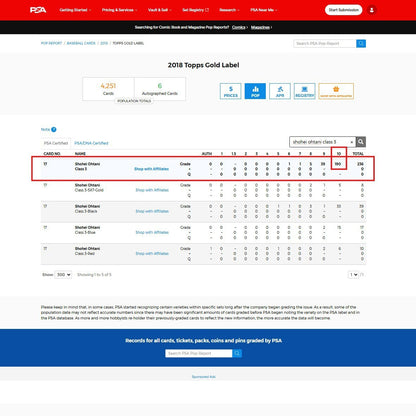Open the page number dropdown

click(354, 275)
